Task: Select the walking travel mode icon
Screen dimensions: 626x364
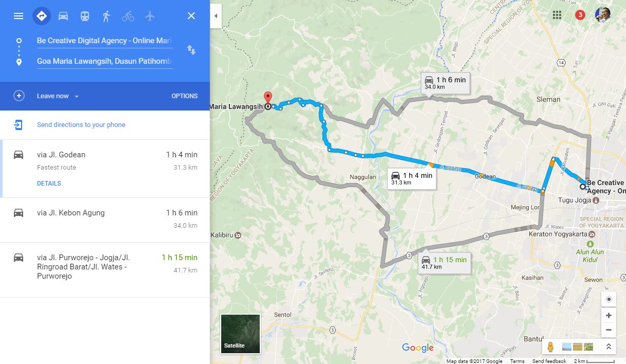Action: (106, 16)
